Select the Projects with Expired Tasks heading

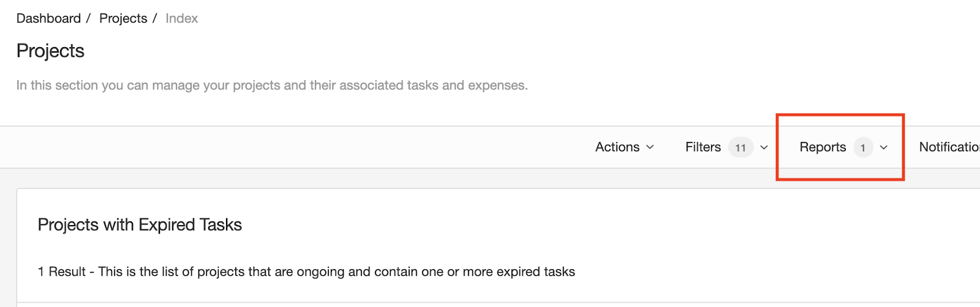click(140, 225)
